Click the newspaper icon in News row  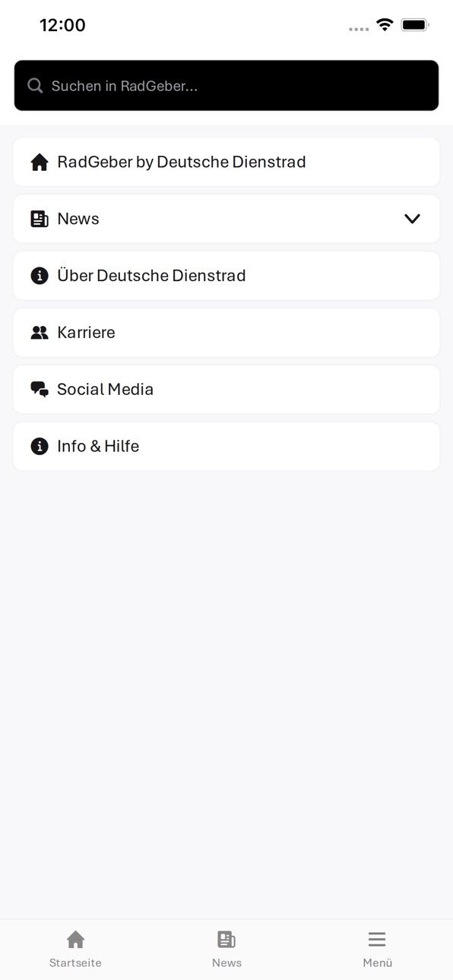(x=40, y=219)
